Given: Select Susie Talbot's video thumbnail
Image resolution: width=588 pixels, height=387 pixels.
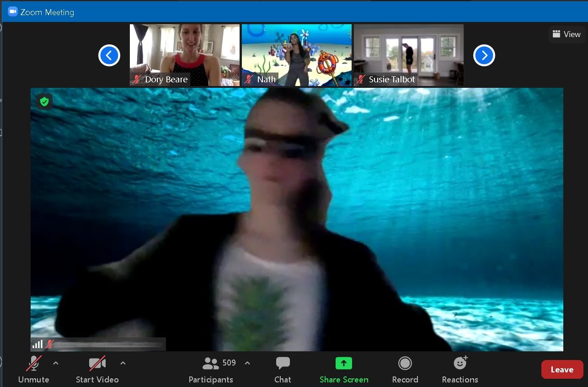Looking at the screenshot, I should pyautogui.click(x=409, y=55).
